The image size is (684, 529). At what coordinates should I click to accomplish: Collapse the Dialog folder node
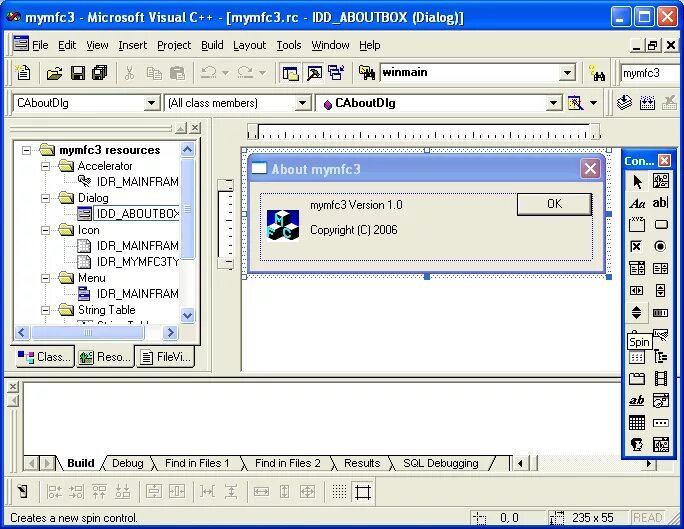(45, 198)
